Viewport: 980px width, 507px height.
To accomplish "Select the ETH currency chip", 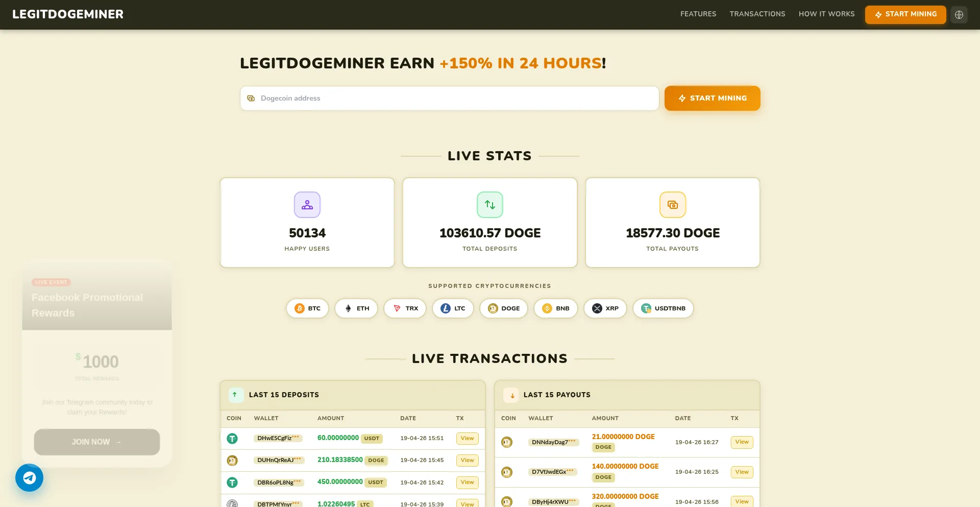I will pos(356,308).
